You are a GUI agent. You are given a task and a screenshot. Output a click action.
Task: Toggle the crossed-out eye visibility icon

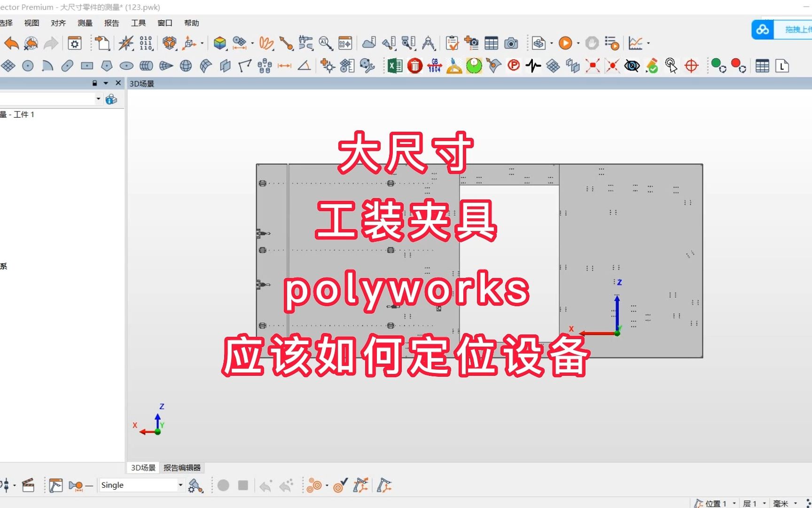[632, 66]
